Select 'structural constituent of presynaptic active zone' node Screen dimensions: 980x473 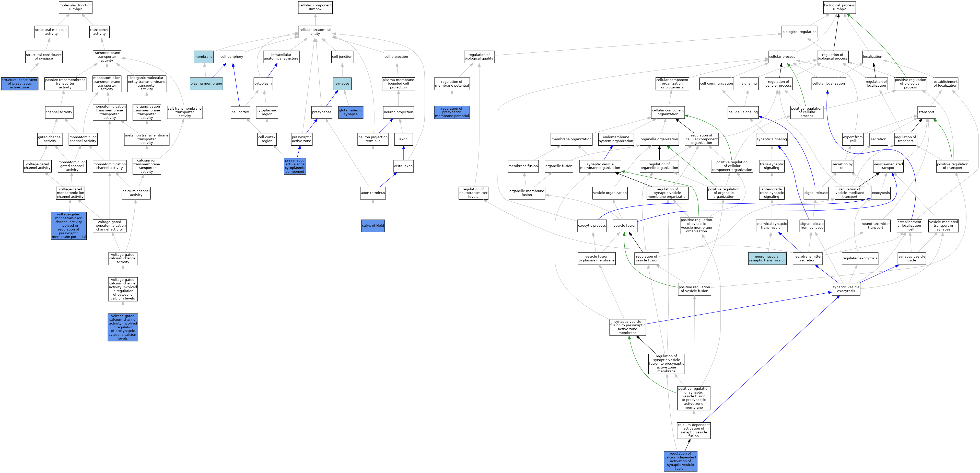click(x=19, y=84)
